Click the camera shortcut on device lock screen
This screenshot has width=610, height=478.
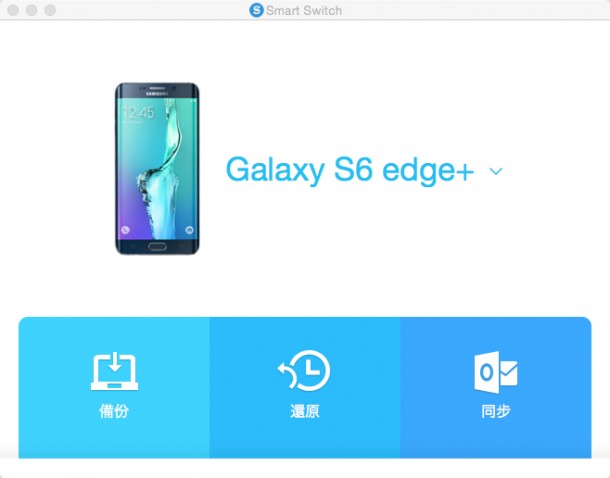[189, 230]
